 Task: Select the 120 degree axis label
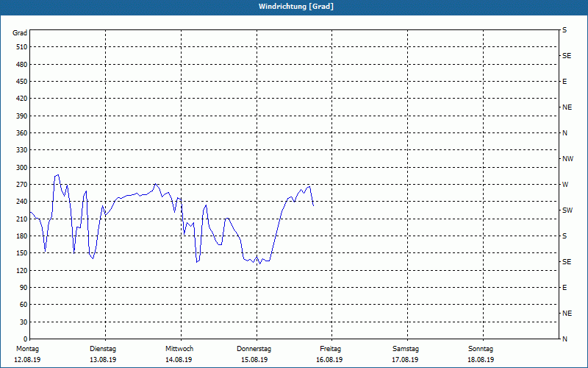tap(21, 270)
